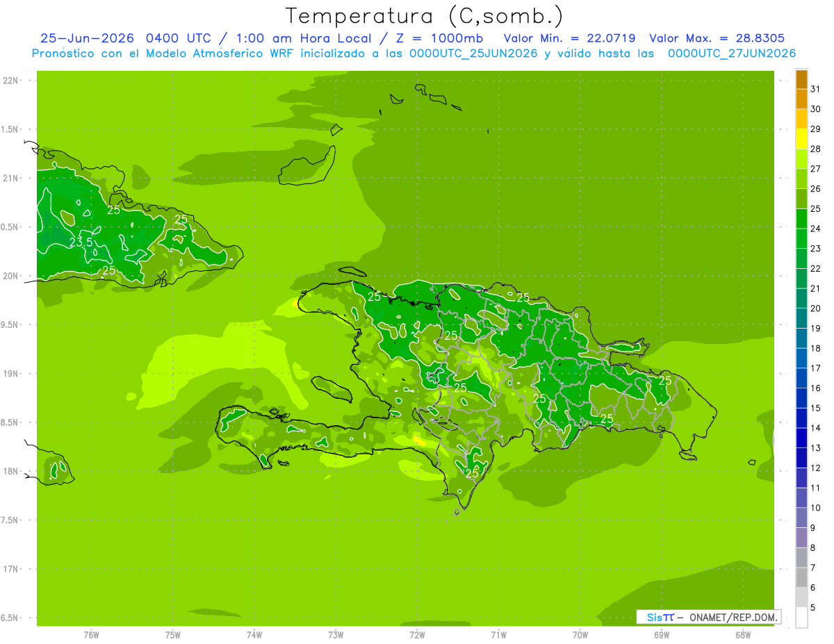This screenshot has width=834, height=644.
Task: Click the "22N" latitude label
Action: [x=12, y=81]
